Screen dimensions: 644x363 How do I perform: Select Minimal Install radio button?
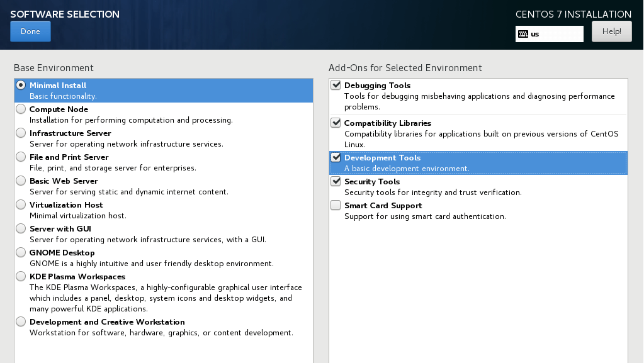pos(21,85)
